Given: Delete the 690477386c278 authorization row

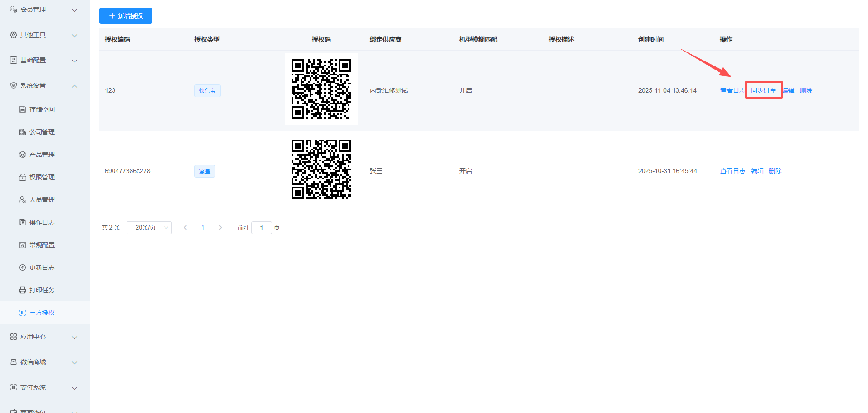Looking at the screenshot, I should click(775, 171).
